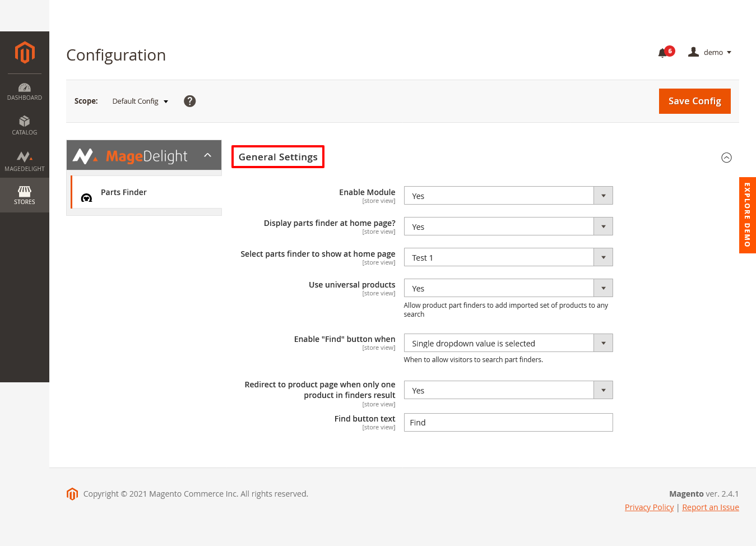Click the demo user avatar icon
Image resolution: width=756 pixels, height=546 pixels.
point(693,52)
